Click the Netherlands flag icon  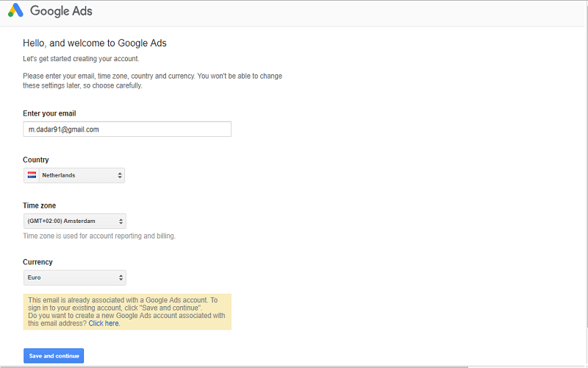[x=32, y=175]
